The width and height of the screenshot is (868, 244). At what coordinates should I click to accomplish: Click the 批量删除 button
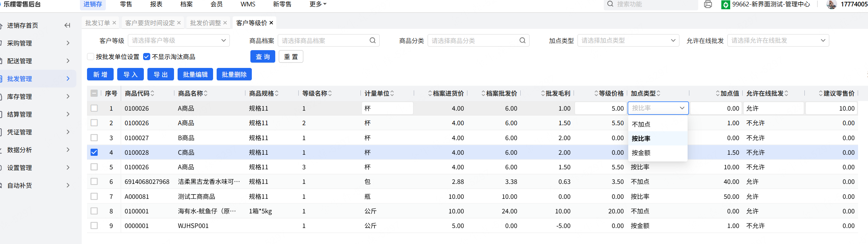click(x=234, y=74)
